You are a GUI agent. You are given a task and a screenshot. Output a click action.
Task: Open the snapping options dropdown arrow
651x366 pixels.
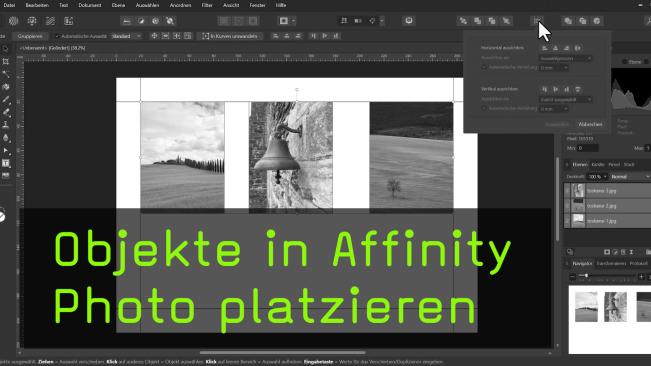coord(382,21)
